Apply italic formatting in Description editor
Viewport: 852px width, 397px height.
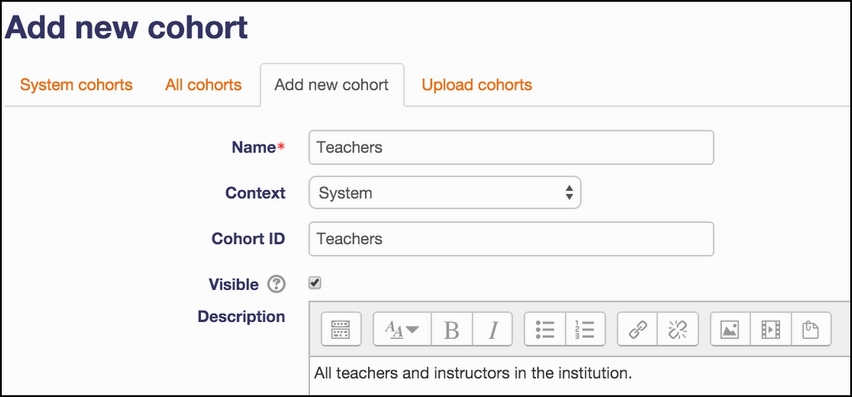coord(492,329)
